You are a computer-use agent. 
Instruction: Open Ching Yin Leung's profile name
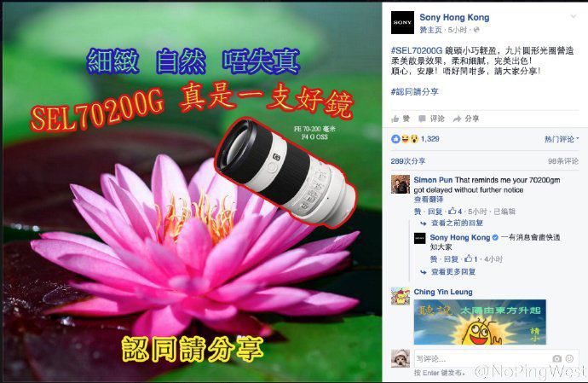[x=443, y=292]
